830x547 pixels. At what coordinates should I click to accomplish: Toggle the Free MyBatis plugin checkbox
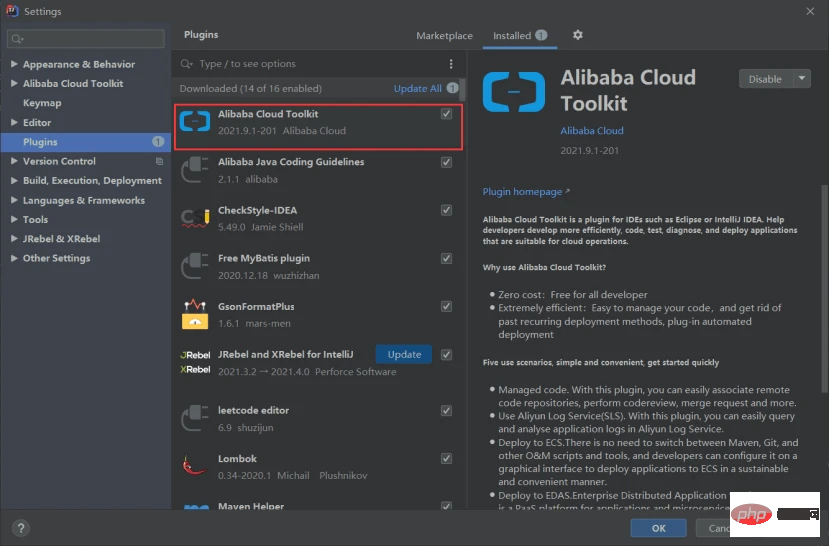point(446,258)
